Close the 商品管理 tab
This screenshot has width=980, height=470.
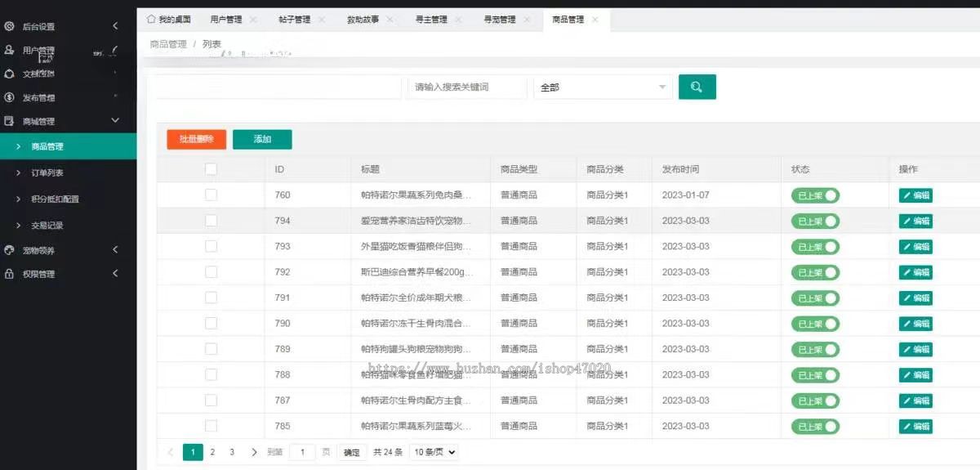(x=595, y=20)
